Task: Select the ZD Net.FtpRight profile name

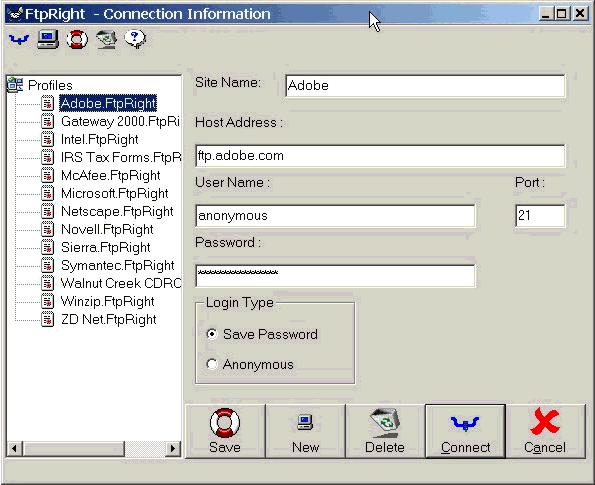Action: point(109,320)
